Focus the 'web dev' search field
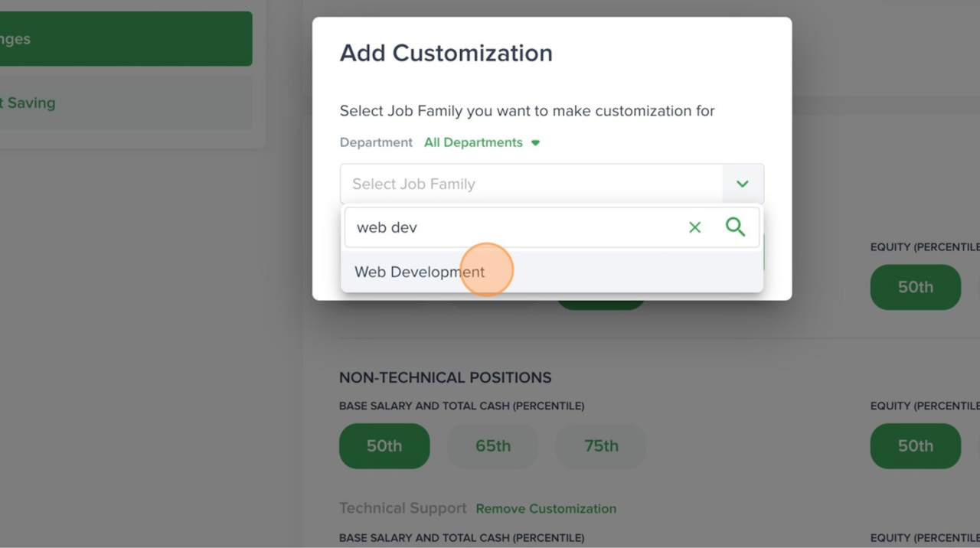The image size is (980, 548). tap(513, 227)
